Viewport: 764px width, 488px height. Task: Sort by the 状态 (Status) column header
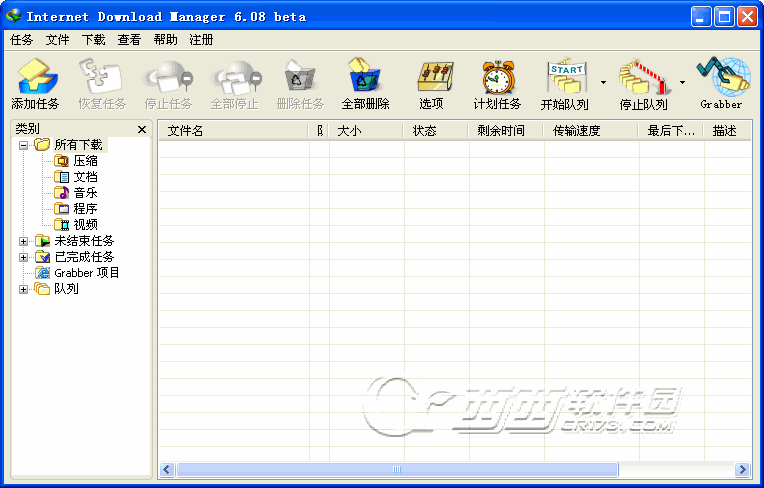click(436, 131)
